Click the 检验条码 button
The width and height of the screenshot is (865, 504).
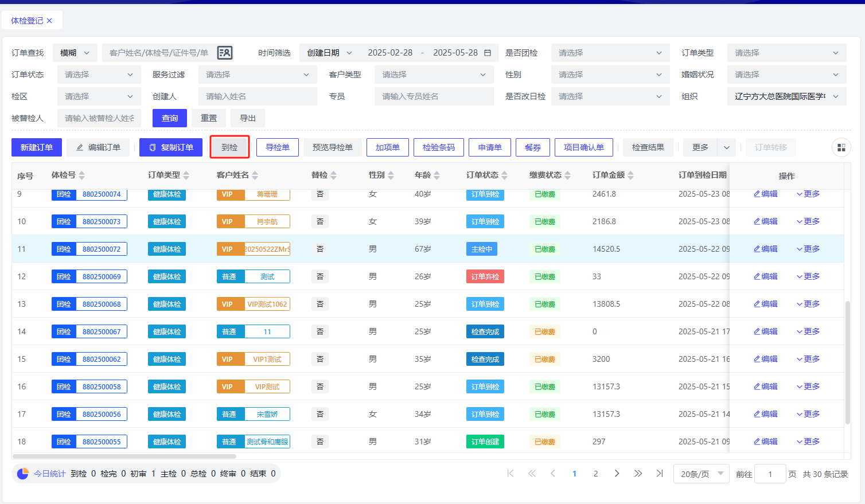(x=439, y=147)
